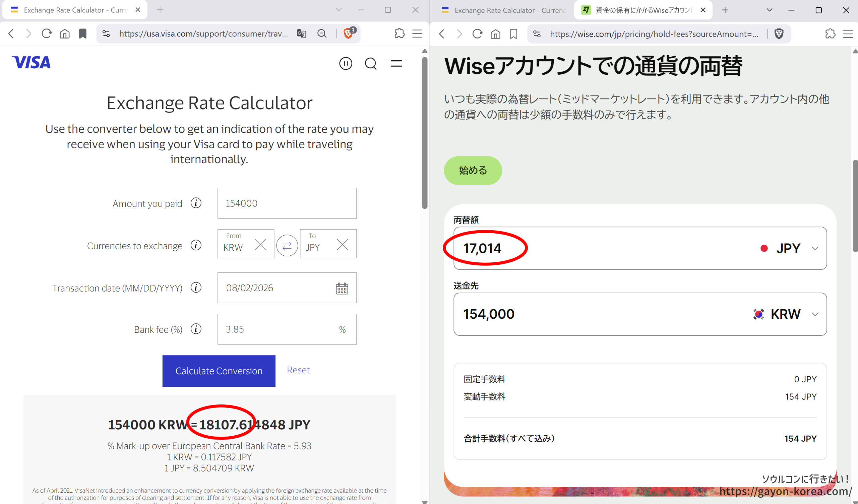Open the JPY currency dropdown
Viewport: 858px width, 504px height.
coord(789,248)
